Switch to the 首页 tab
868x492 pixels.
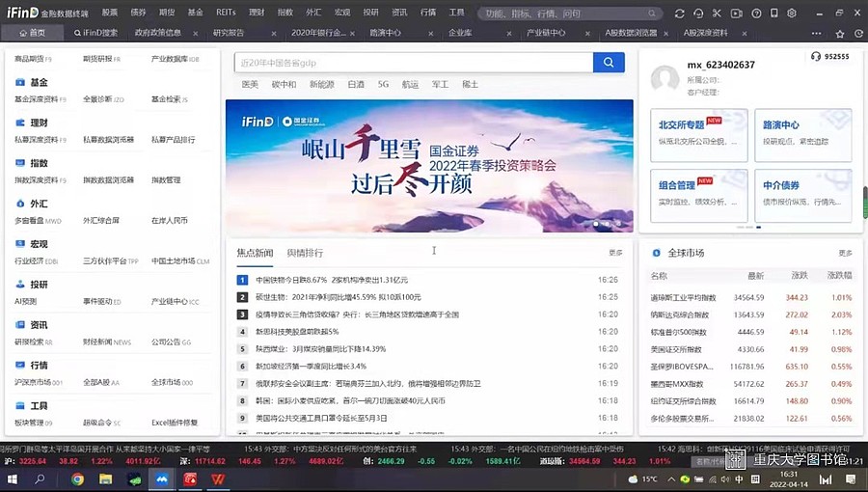[x=32, y=33]
